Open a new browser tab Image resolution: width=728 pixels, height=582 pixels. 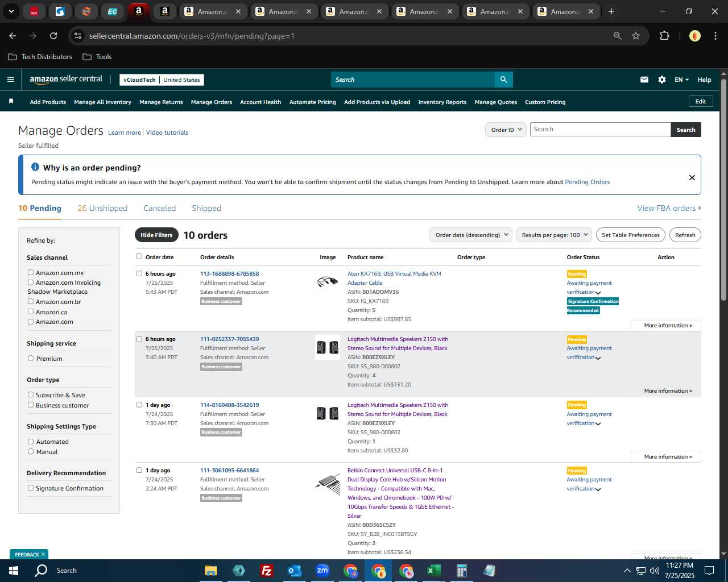tap(611, 11)
